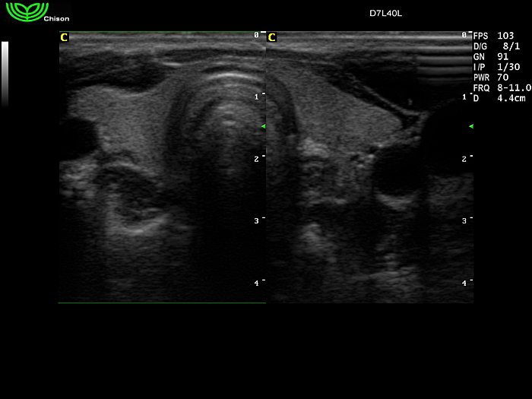
Task: Select the D/G 8/1 parameter
Action: point(493,46)
